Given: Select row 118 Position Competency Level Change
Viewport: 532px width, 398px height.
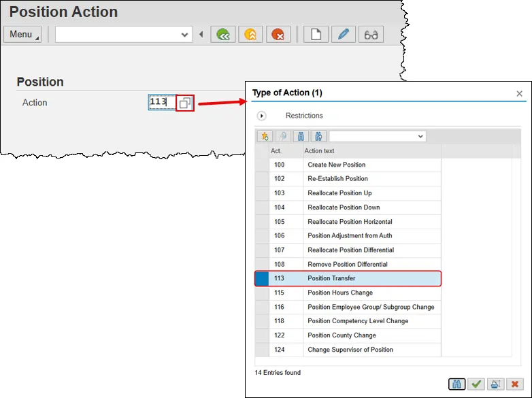Looking at the screenshot, I should pyautogui.click(x=348, y=321).
